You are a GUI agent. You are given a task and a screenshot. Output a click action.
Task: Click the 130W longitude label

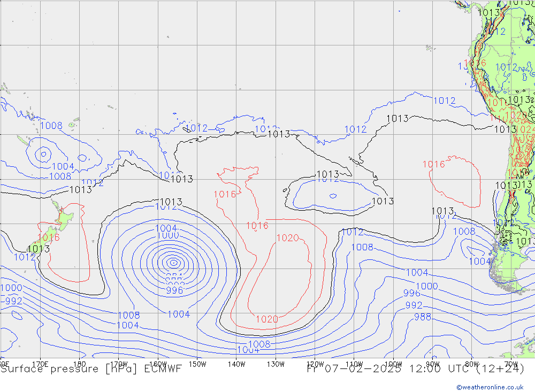276,364
